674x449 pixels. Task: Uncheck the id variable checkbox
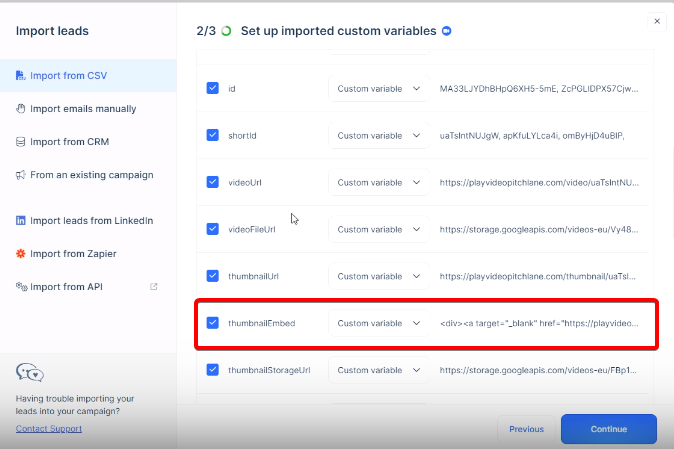coord(212,88)
